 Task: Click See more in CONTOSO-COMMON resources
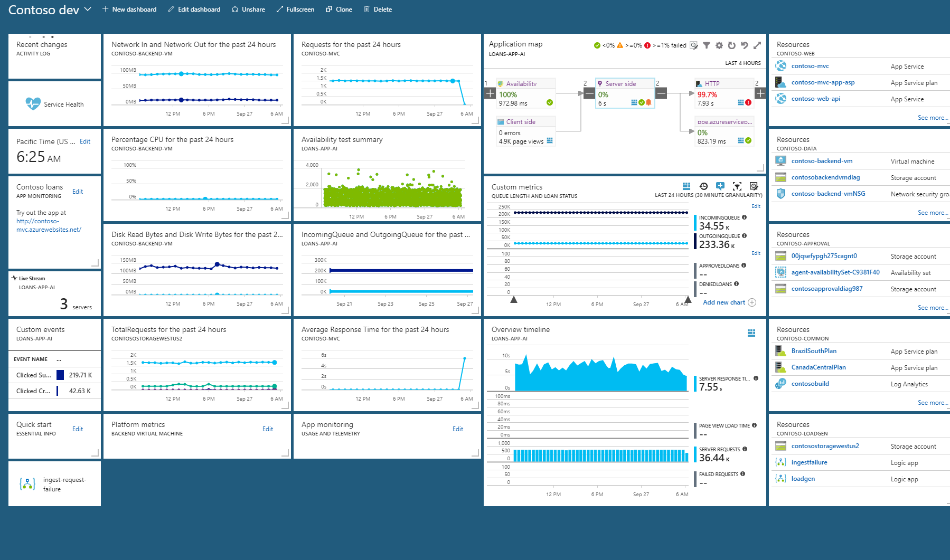pyautogui.click(x=933, y=403)
